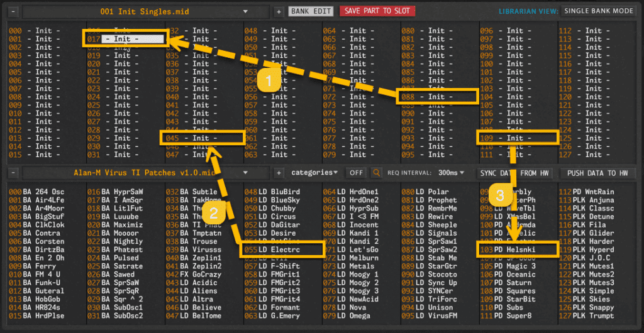The width and height of the screenshot is (644, 333).
Task: Select slot 088 - Init -
Action: (x=428, y=97)
